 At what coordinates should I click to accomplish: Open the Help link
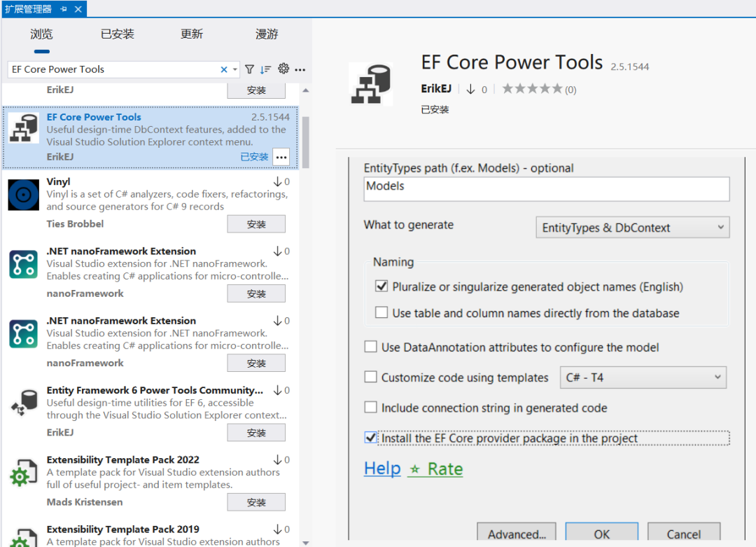[382, 469]
